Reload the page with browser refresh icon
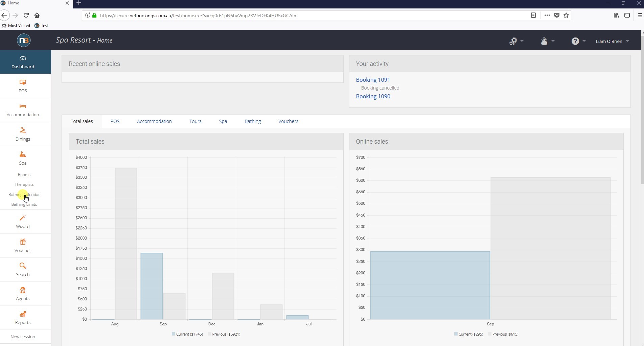This screenshot has height=346, width=644. (x=26, y=15)
